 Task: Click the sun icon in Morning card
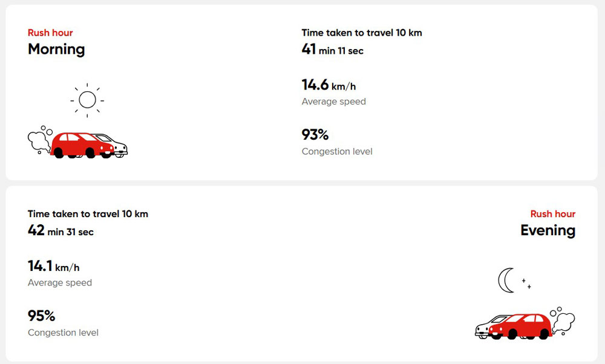87,100
